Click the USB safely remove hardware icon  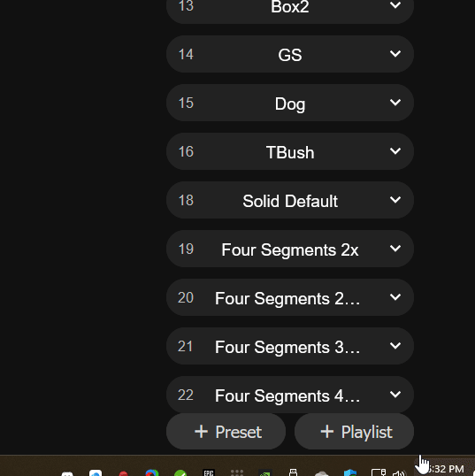[x=293, y=472]
